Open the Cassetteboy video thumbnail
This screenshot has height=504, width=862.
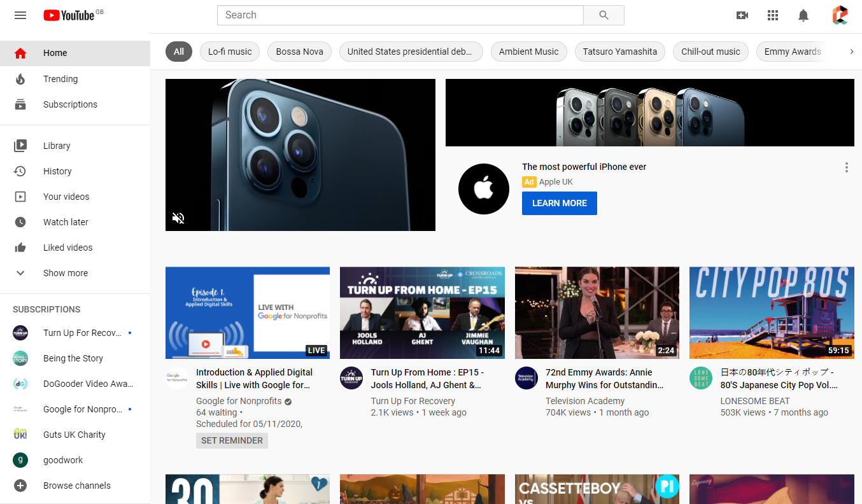tap(597, 489)
